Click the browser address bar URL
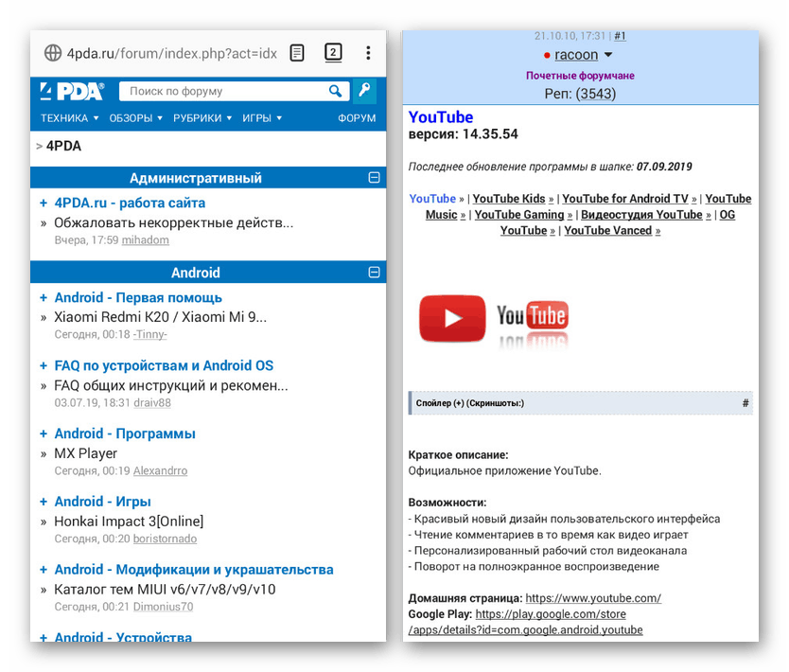Screen dimensions: 789x672 pos(171,53)
